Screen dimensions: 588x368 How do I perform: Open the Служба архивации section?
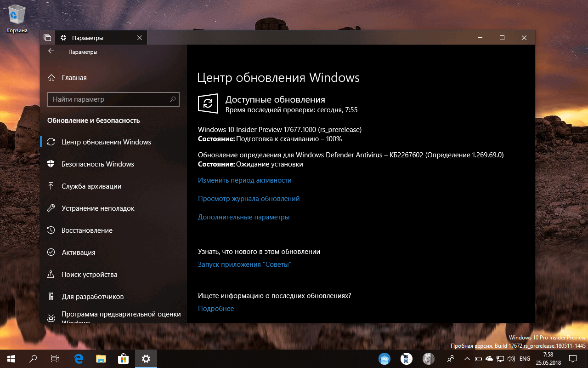[113, 186]
